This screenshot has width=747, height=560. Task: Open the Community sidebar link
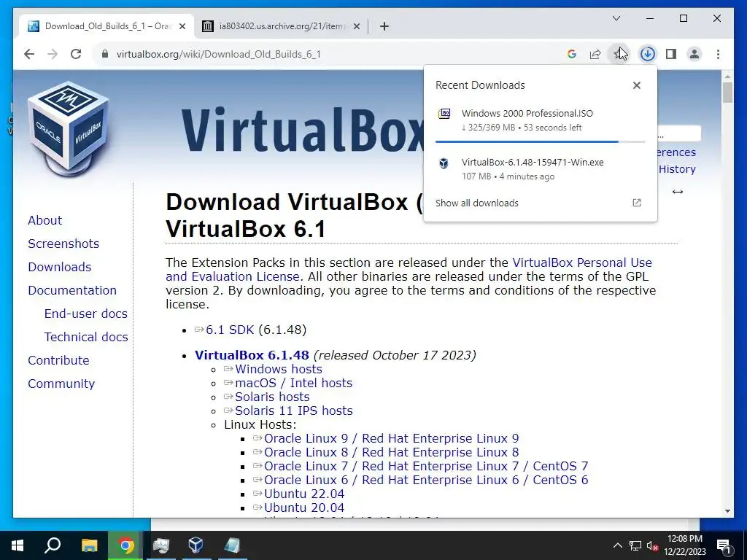point(61,384)
